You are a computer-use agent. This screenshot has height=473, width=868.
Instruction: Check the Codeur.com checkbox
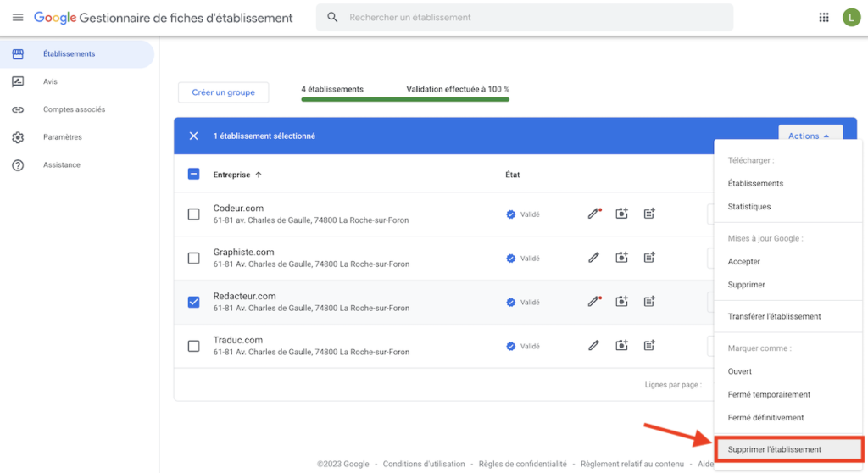pyautogui.click(x=193, y=214)
